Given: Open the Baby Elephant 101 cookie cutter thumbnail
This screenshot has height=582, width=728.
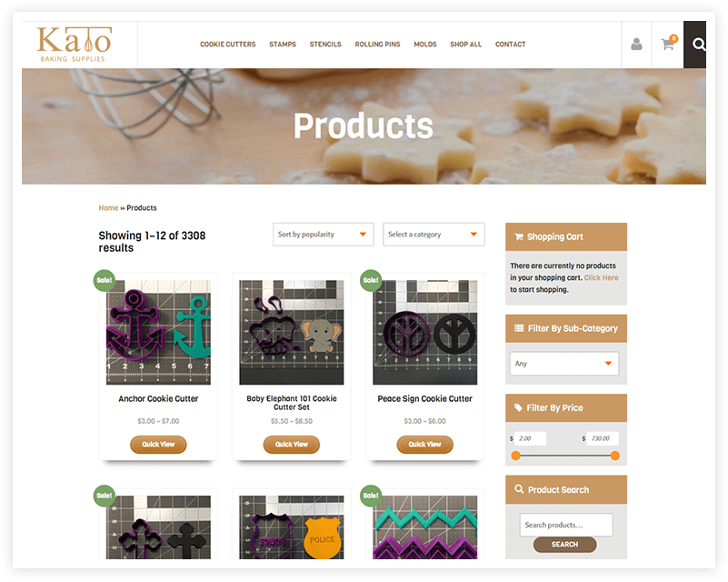Looking at the screenshot, I should tap(292, 333).
